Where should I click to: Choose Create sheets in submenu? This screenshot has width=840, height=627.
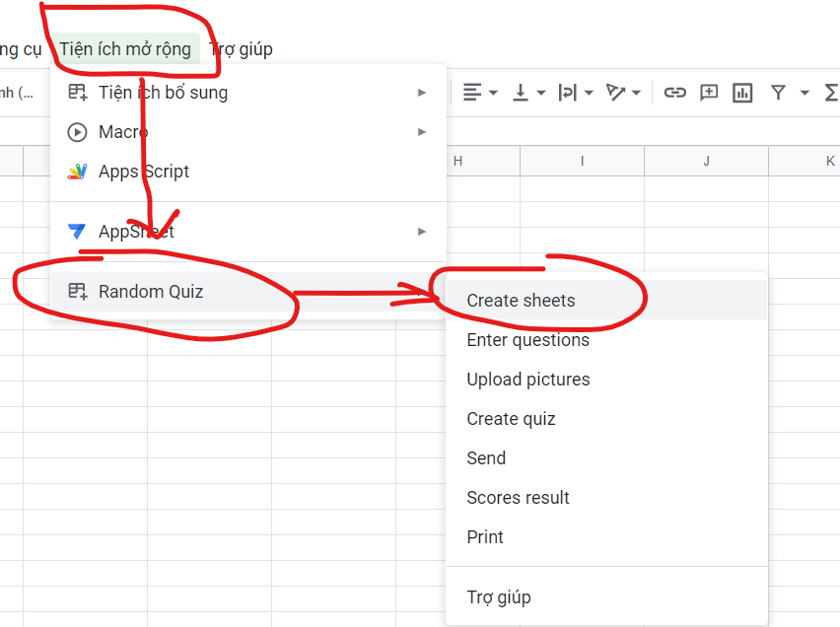point(606,300)
